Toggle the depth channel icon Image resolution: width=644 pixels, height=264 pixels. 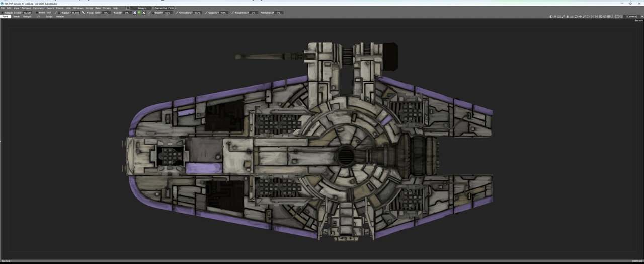point(134,13)
